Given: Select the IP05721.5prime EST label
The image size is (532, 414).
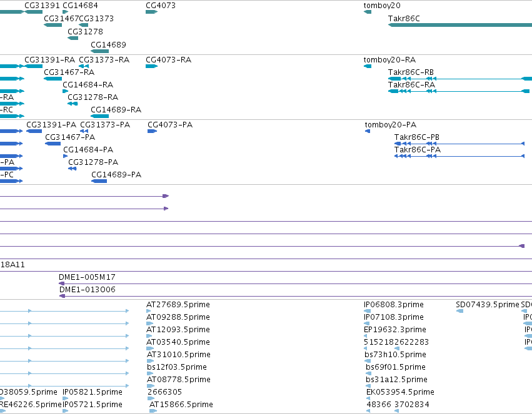Looking at the screenshot, I should click(x=93, y=405).
